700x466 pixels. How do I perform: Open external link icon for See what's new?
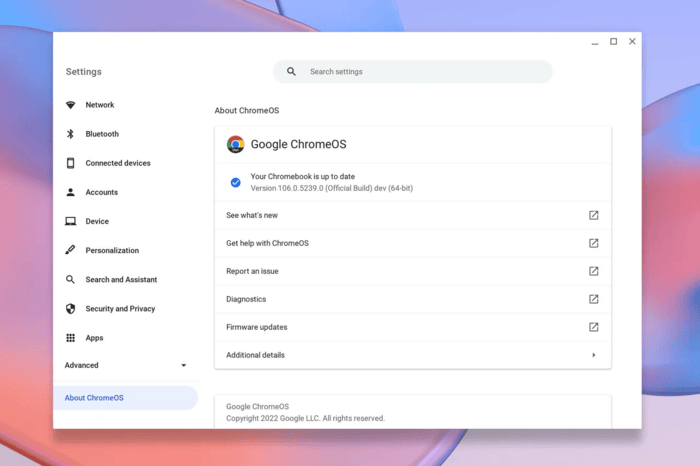click(593, 215)
